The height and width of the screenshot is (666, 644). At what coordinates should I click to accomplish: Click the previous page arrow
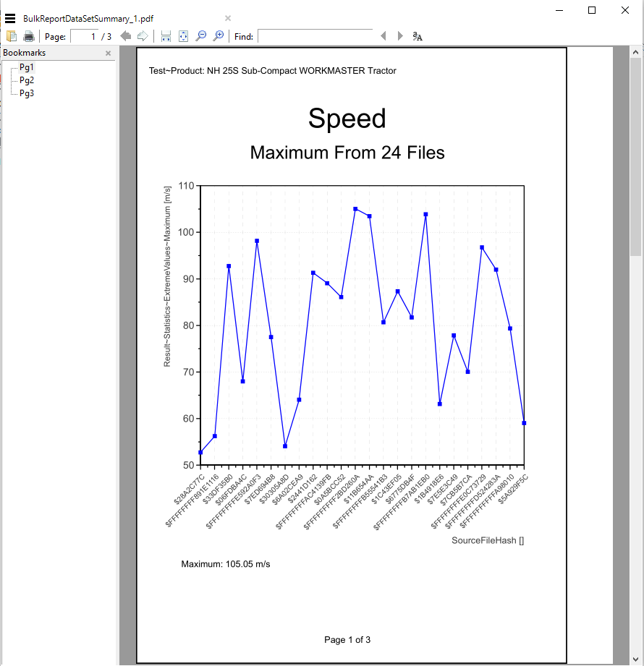coord(125,35)
